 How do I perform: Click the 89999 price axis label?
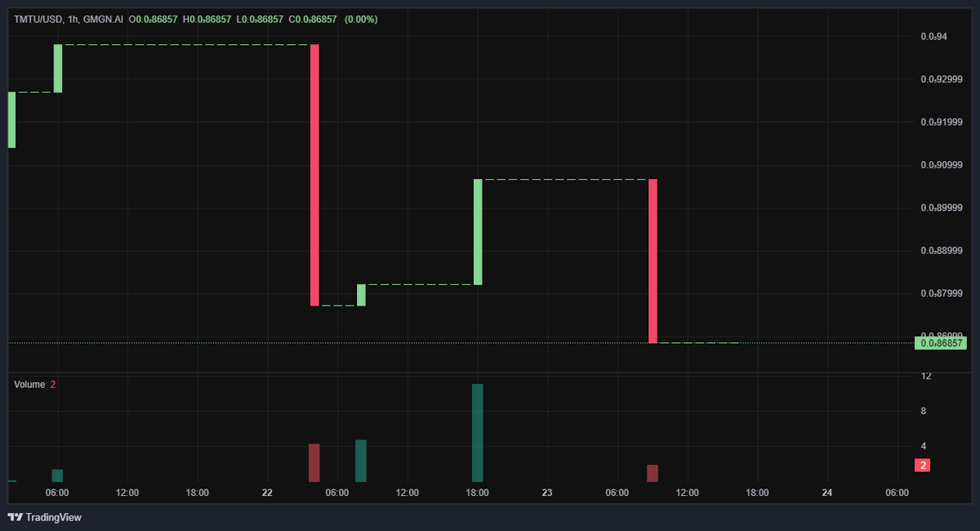click(942, 207)
